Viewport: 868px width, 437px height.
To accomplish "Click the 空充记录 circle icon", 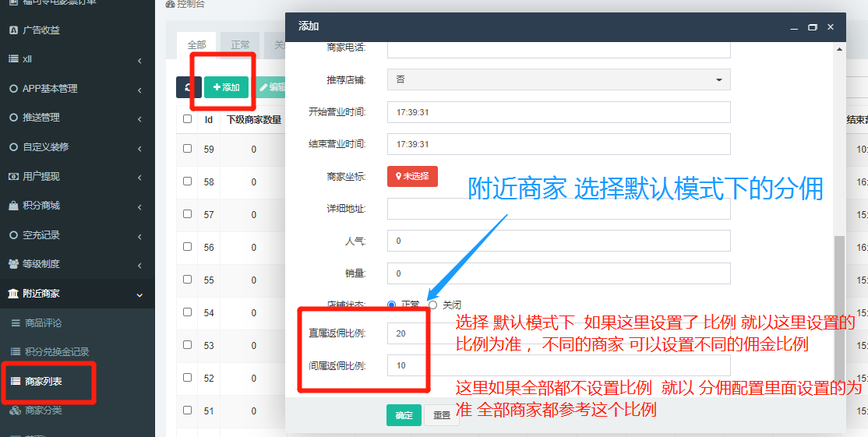I will [x=14, y=235].
